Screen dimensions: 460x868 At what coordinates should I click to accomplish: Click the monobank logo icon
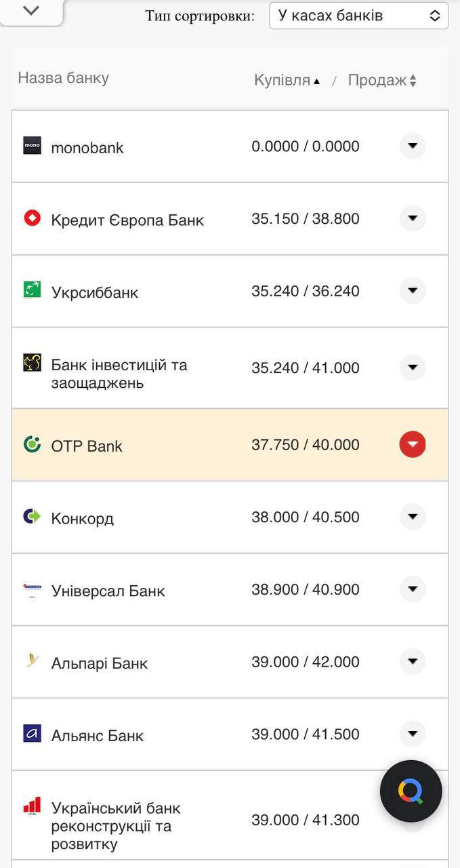(x=32, y=145)
